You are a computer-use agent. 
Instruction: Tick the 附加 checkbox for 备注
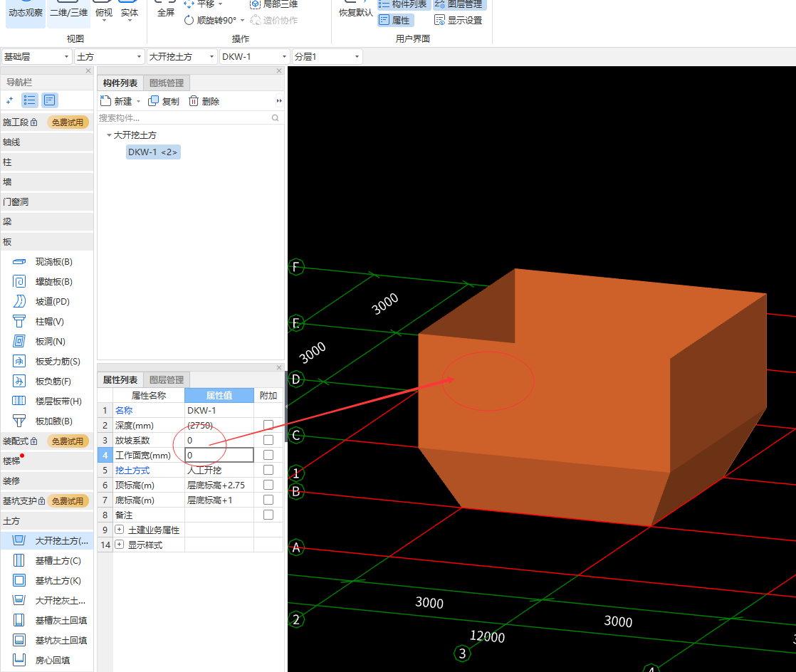pyautogui.click(x=268, y=515)
